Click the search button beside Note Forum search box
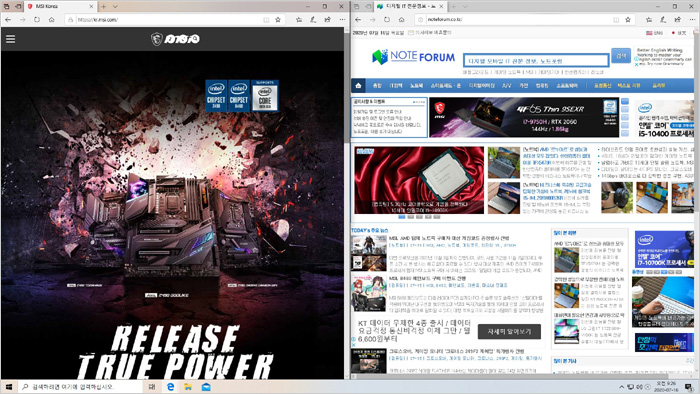The image size is (700, 394). click(x=621, y=56)
